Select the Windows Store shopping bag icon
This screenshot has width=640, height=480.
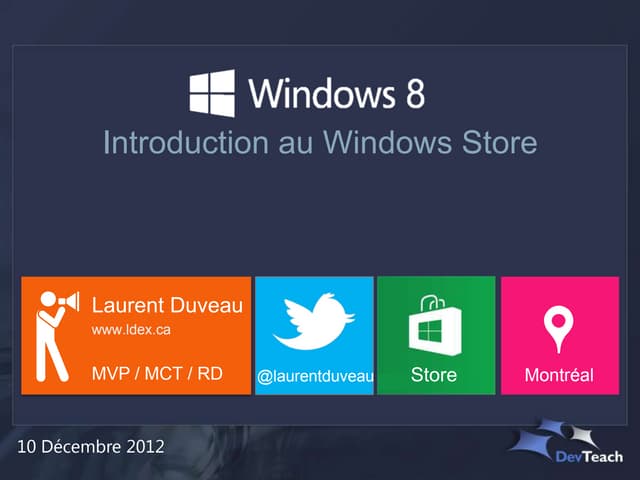[x=436, y=325]
